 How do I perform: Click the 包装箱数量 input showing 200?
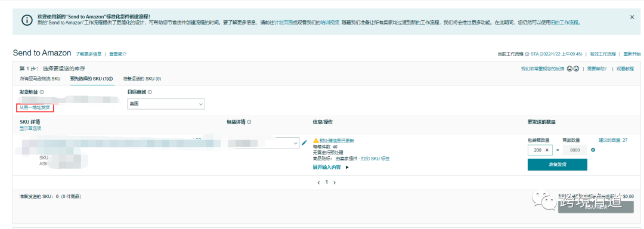click(540, 150)
